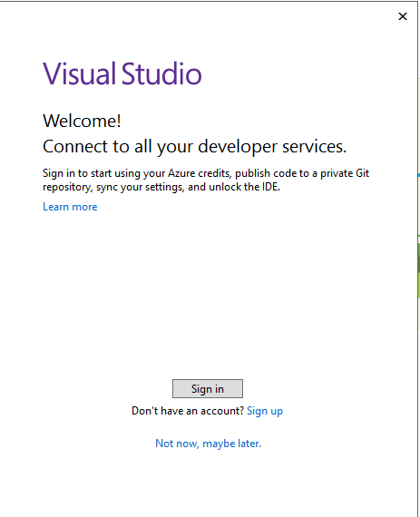Click the phrase sync your settings

click(140, 187)
